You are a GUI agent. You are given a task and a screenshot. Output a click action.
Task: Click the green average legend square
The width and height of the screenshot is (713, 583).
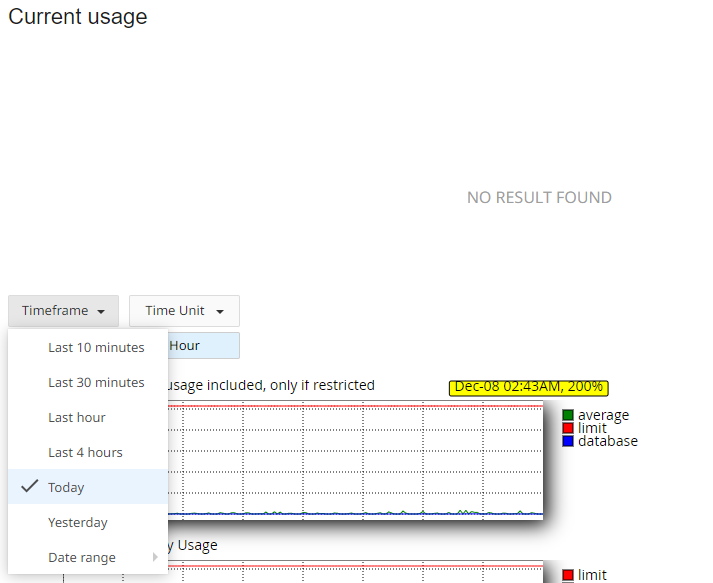pos(568,415)
